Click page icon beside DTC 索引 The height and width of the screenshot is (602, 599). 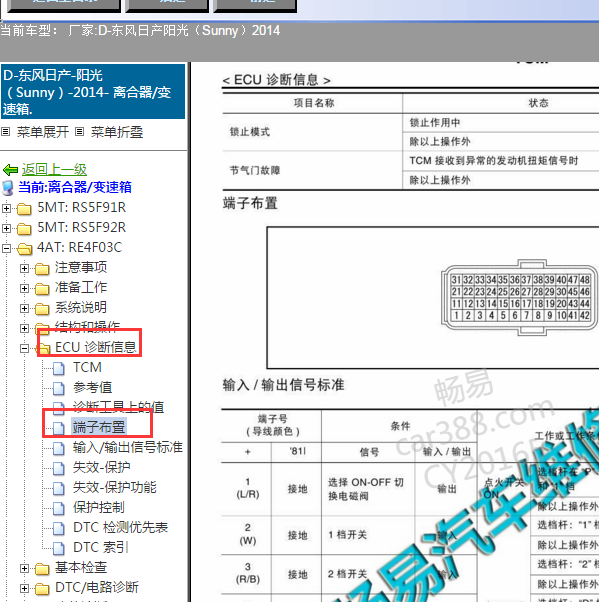coord(59,548)
